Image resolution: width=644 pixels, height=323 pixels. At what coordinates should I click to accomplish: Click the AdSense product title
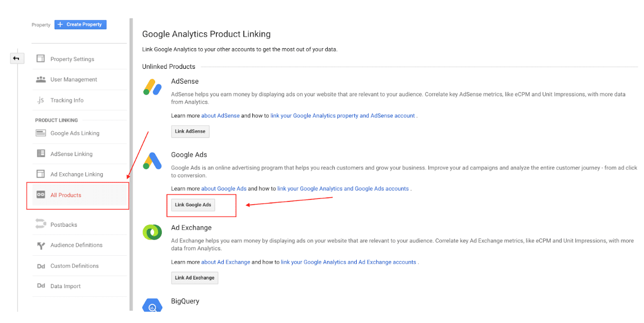(x=185, y=81)
